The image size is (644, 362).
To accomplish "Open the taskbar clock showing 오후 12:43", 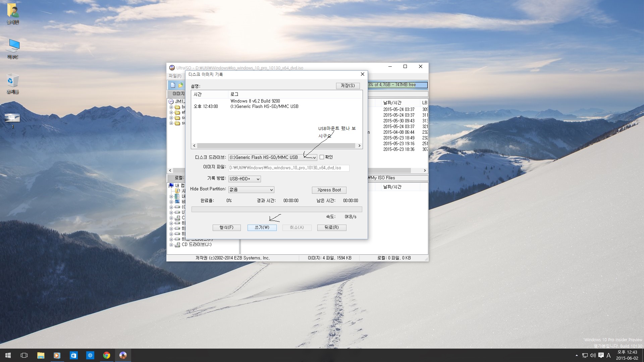I will (x=627, y=355).
